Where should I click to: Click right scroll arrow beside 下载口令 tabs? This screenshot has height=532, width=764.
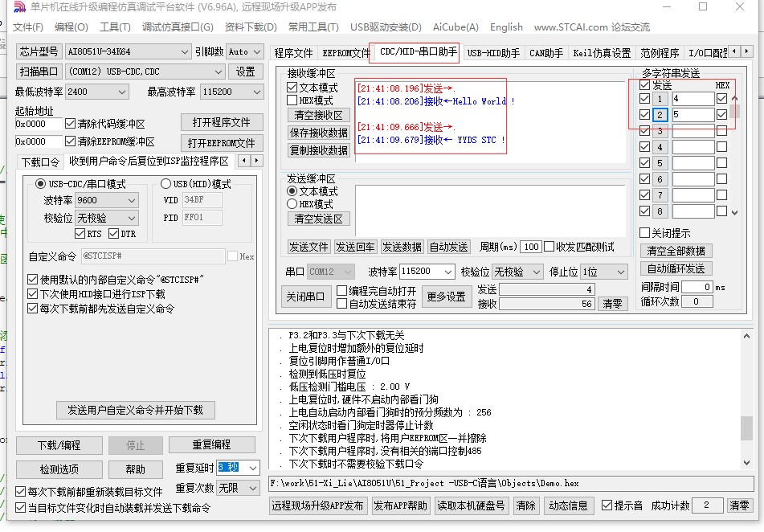pyautogui.click(x=257, y=160)
